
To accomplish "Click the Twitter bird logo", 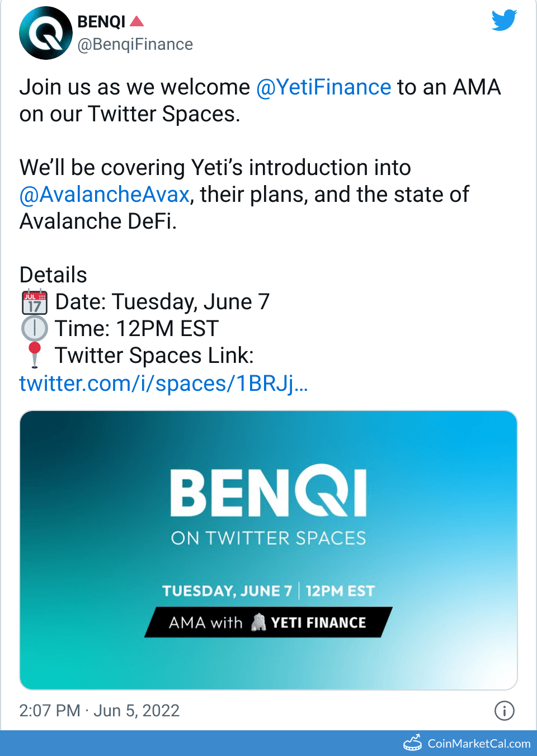I will coord(504,21).
